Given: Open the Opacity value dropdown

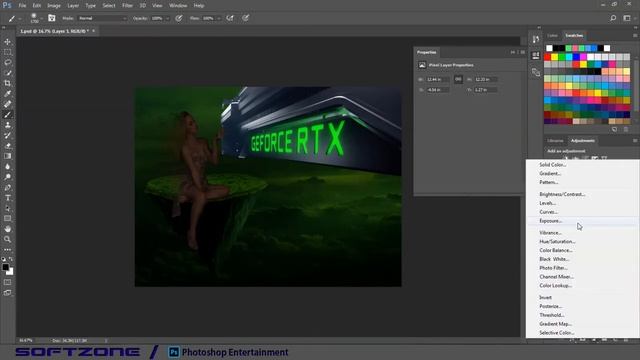Looking at the screenshot, I should [x=167, y=18].
